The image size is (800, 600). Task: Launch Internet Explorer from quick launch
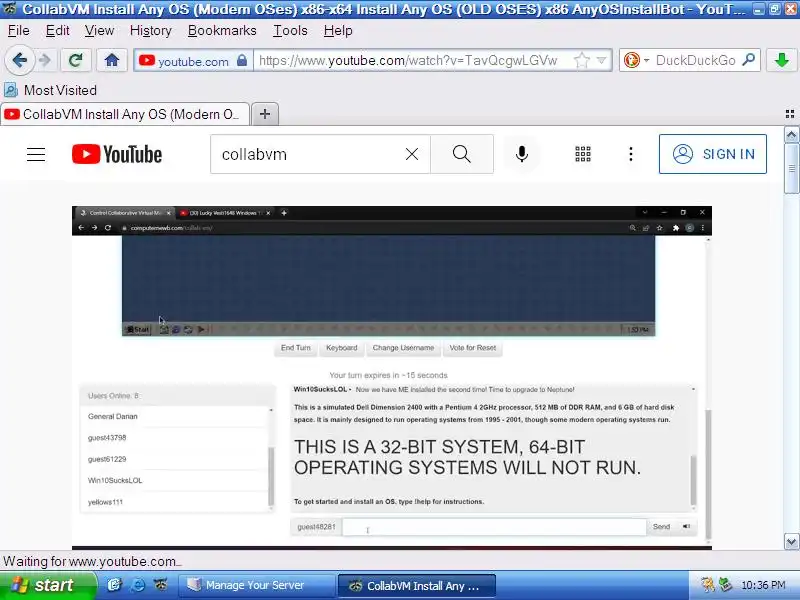coord(138,585)
